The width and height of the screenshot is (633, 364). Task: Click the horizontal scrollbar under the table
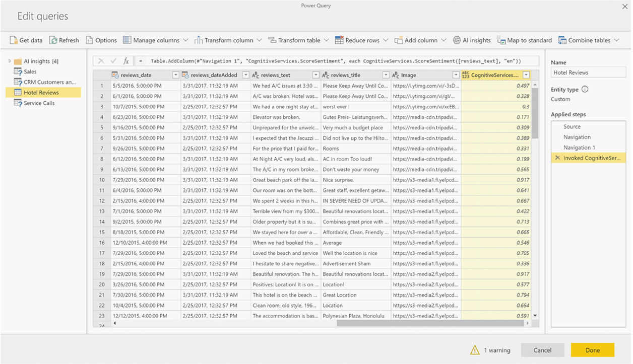(431, 323)
